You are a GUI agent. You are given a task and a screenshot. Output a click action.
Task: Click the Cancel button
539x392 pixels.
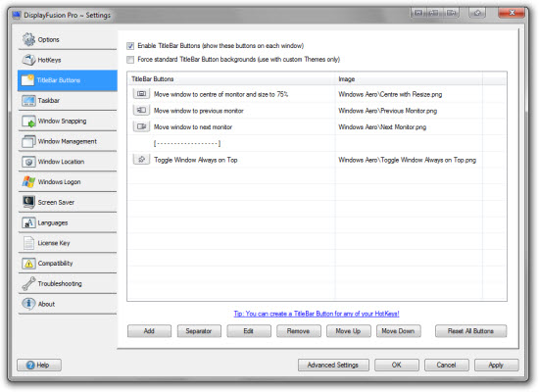click(447, 365)
